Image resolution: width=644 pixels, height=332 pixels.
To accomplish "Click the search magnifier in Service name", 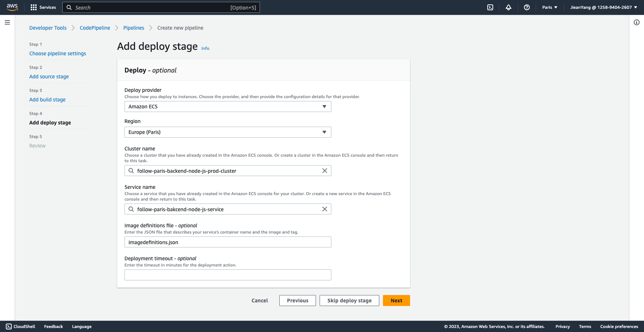I will click(x=131, y=209).
